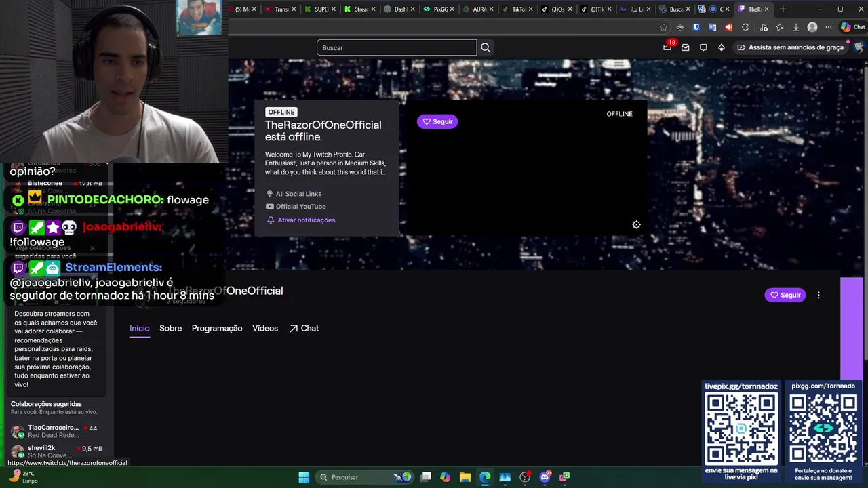Open the three-dot channel options menu

click(x=818, y=295)
